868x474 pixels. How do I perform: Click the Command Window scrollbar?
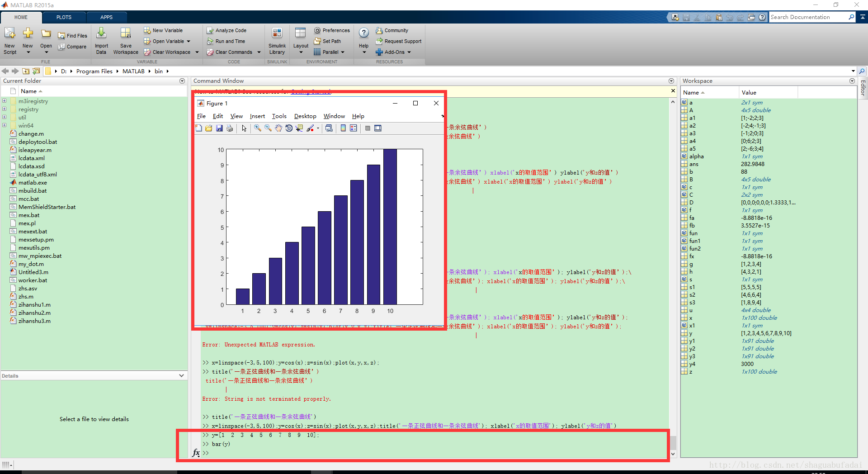click(673, 443)
